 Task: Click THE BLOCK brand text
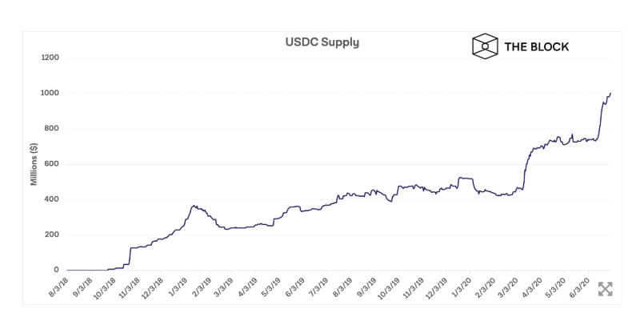click(x=536, y=47)
